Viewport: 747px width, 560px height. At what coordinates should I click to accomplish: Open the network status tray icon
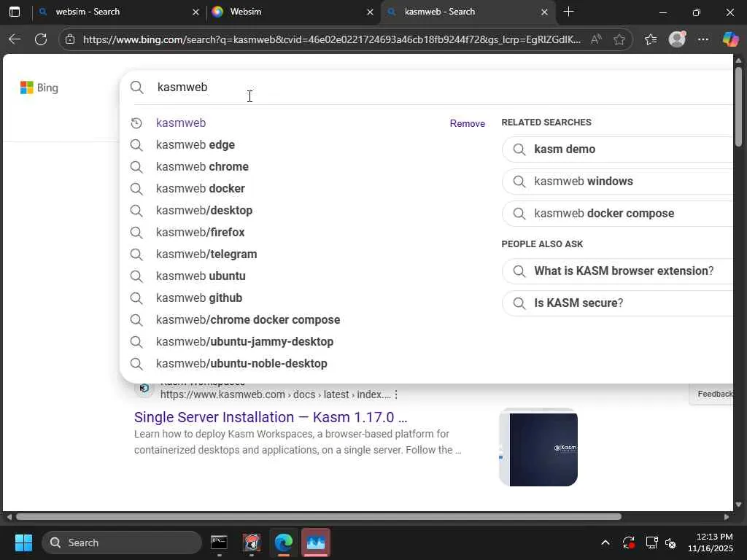(x=651, y=542)
